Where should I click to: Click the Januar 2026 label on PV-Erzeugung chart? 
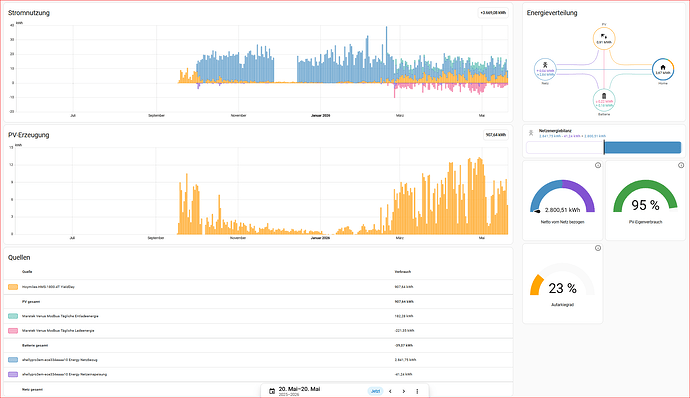(320, 238)
